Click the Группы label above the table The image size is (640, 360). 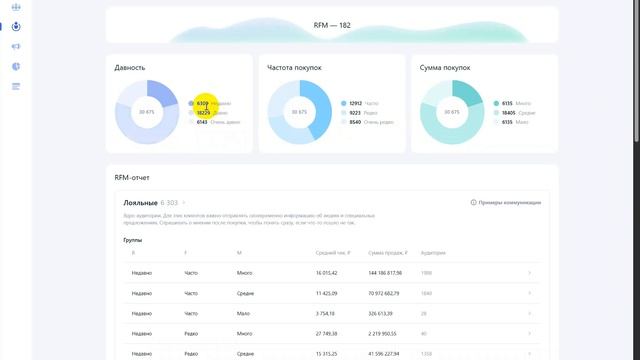pos(133,240)
